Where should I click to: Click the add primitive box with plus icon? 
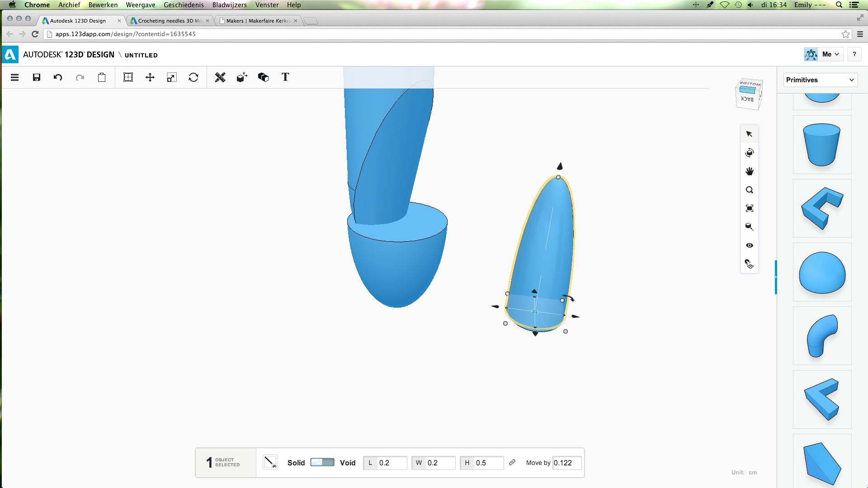[x=242, y=77]
